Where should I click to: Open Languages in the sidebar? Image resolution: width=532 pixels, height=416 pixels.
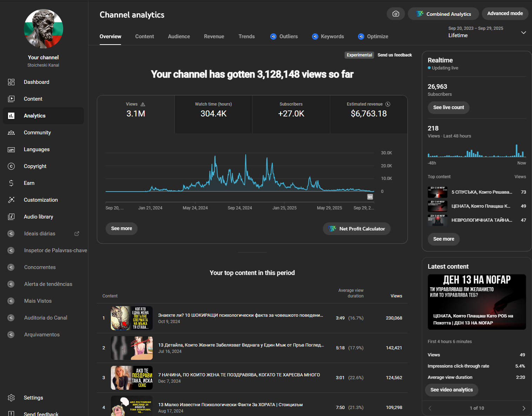43,149
